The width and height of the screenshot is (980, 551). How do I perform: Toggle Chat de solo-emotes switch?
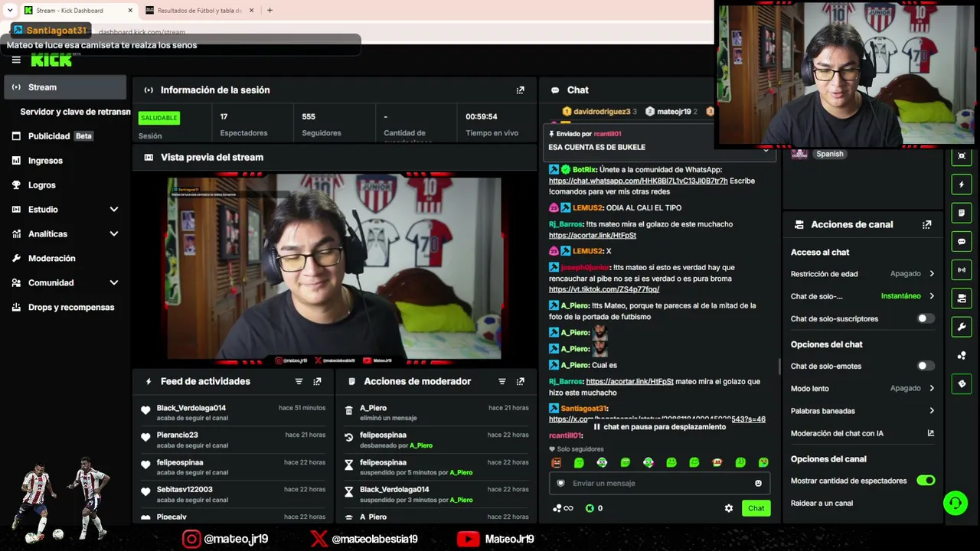click(x=926, y=366)
